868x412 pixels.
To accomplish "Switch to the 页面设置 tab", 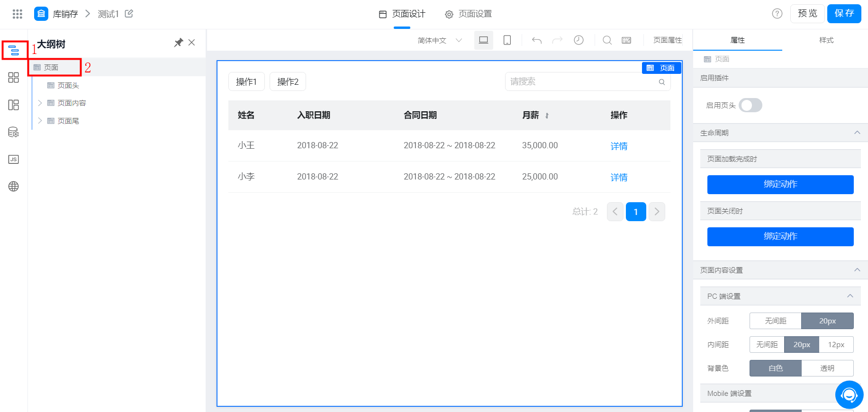I will point(469,14).
